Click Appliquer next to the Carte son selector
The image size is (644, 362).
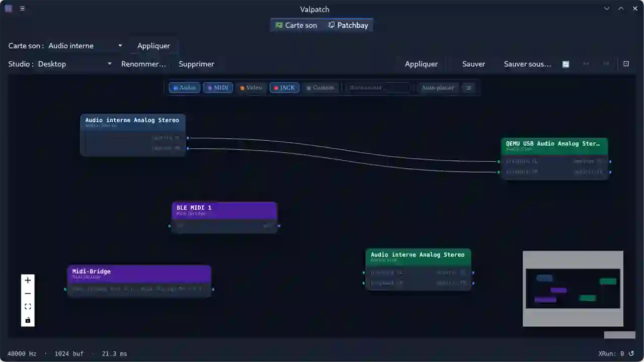pos(153,46)
